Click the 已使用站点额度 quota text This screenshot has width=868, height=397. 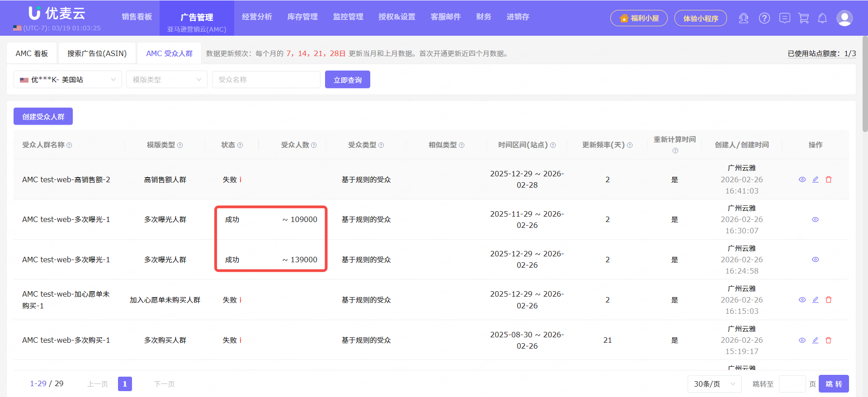821,53
